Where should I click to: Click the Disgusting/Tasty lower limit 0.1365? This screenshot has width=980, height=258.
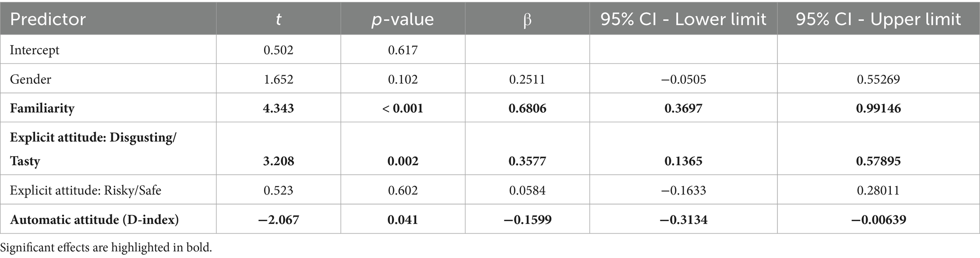pos(683,161)
